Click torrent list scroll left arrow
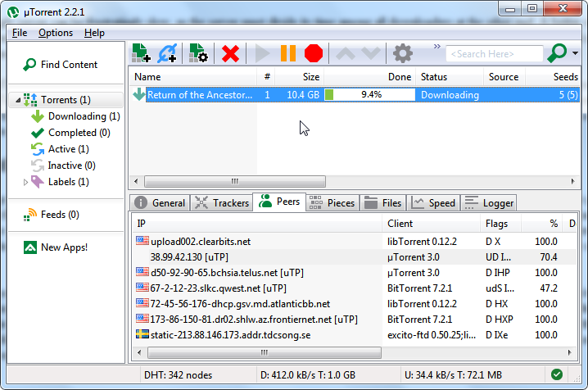Image resolution: width=588 pixels, height=390 pixels. coord(136,182)
